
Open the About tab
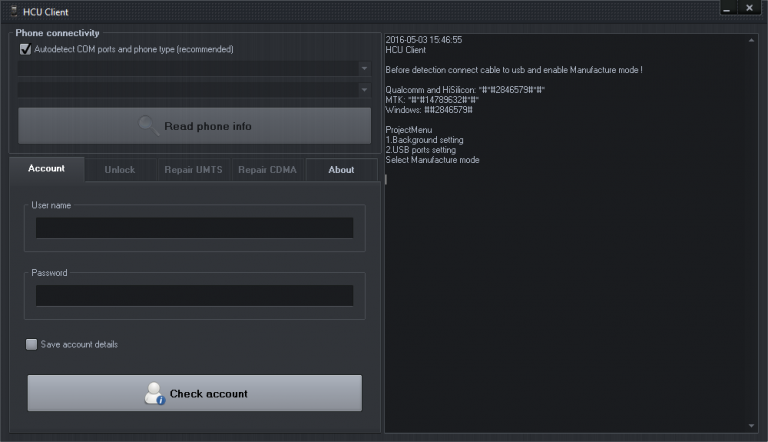click(x=341, y=170)
